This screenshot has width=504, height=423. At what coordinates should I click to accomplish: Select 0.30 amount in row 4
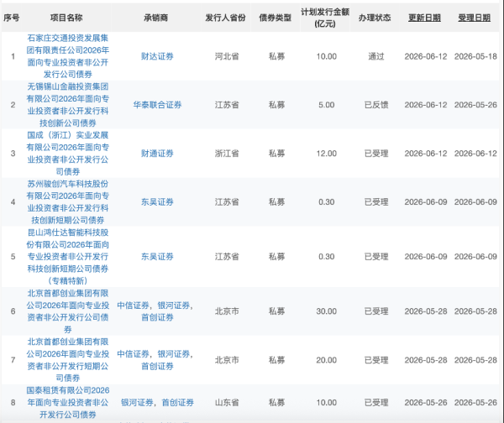pos(326,202)
